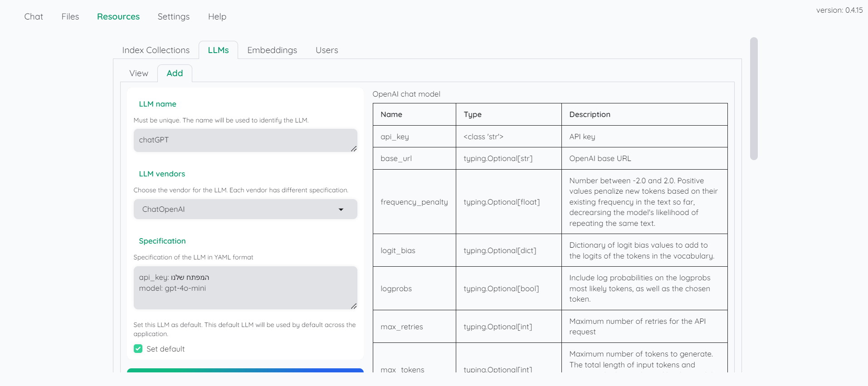Viewport: 868px width, 386px height.
Task: Click the typing.Optional[str] type cell
Action: coord(509,159)
